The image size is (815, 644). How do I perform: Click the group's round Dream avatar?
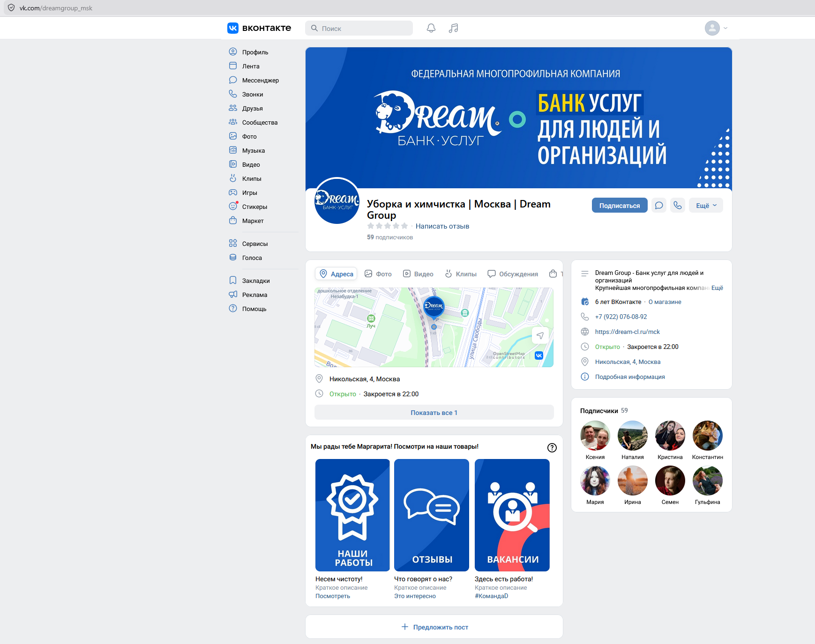tap(337, 200)
